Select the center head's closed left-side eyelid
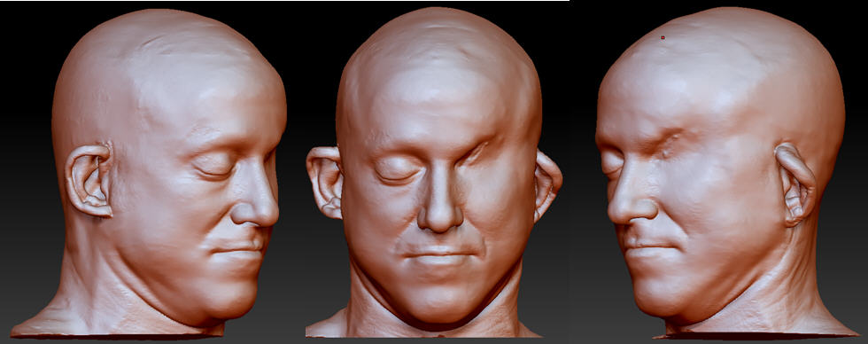 coord(397,169)
